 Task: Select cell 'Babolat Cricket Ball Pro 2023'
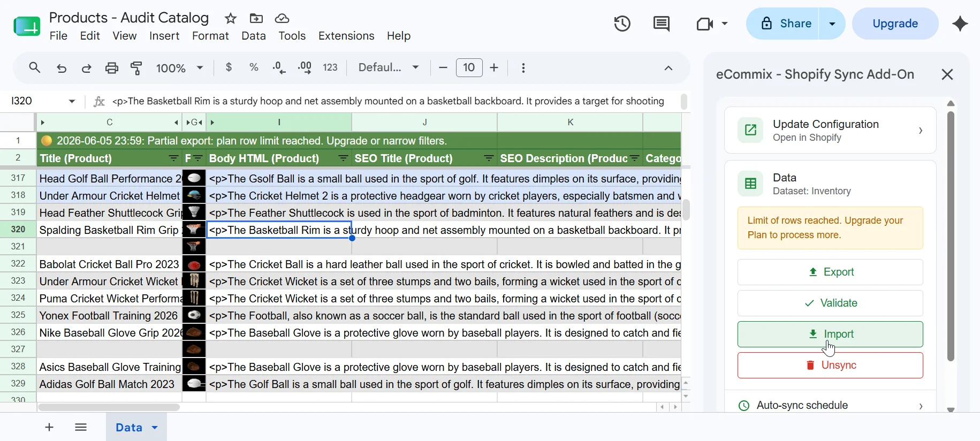109,264
